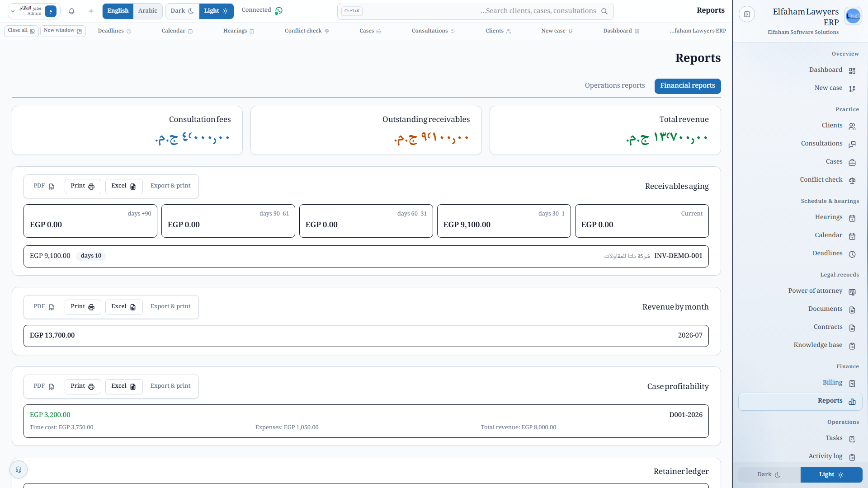Viewport: 868px width, 488px height.
Task: Print the Case profitability report
Action: click(x=83, y=386)
